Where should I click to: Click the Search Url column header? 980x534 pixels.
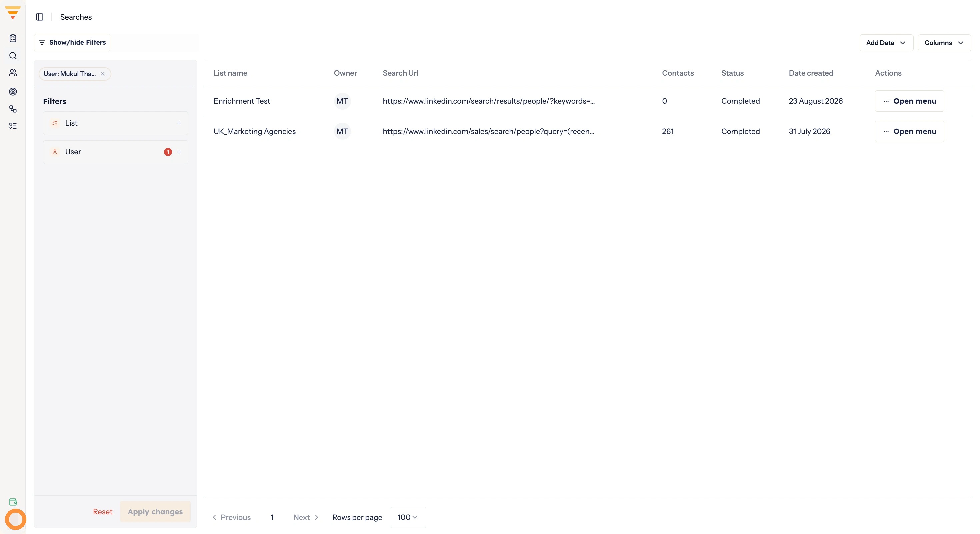[400, 73]
